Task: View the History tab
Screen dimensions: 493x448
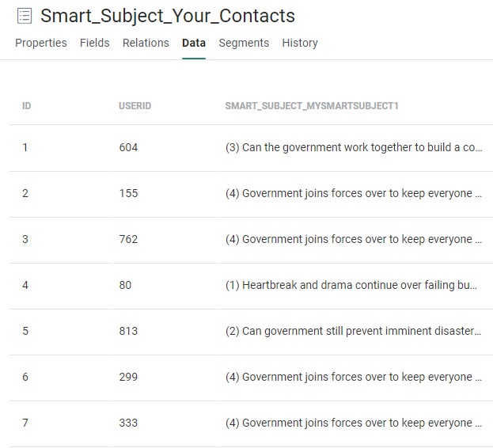Action: pyautogui.click(x=300, y=43)
